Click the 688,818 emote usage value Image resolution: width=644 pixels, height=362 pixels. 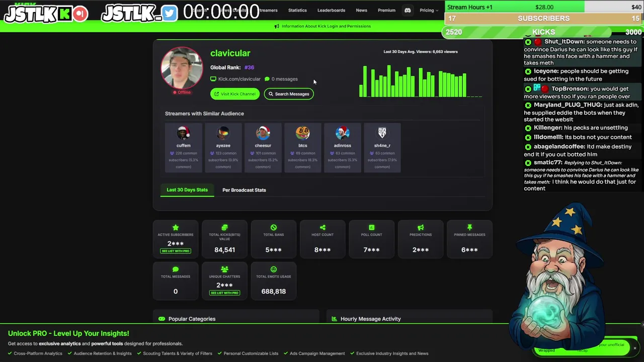click(273, 292)
